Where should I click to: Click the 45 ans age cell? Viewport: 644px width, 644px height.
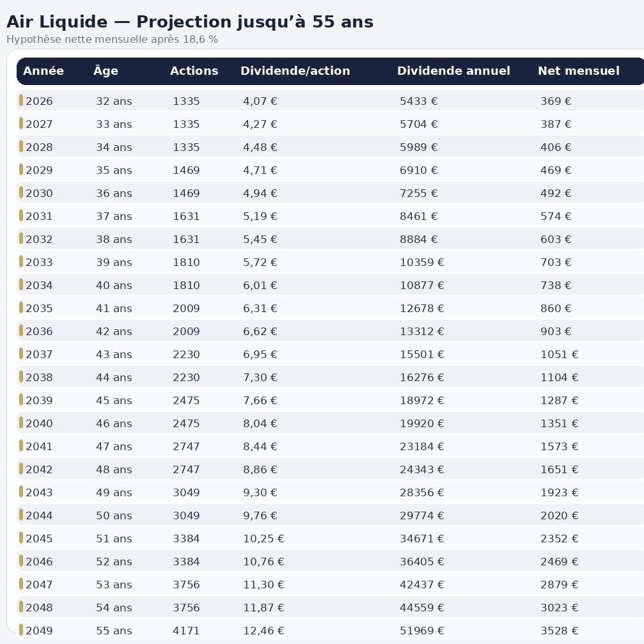tap(114, 400)
